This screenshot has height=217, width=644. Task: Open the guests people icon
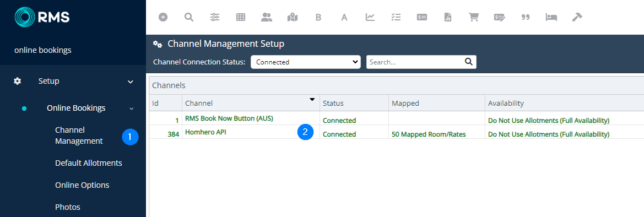267,17
